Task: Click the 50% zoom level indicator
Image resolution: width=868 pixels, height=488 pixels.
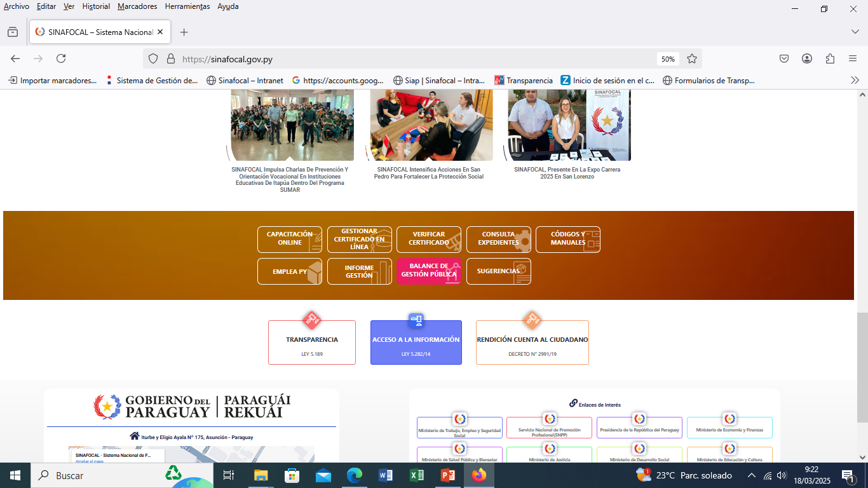Action: point(668,58)
